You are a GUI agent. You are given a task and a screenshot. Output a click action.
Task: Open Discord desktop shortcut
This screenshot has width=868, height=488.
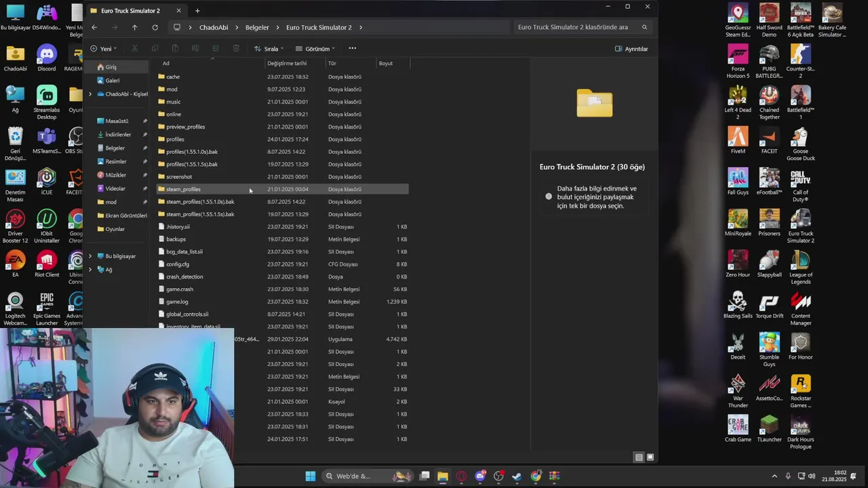(x=46, y=58)
